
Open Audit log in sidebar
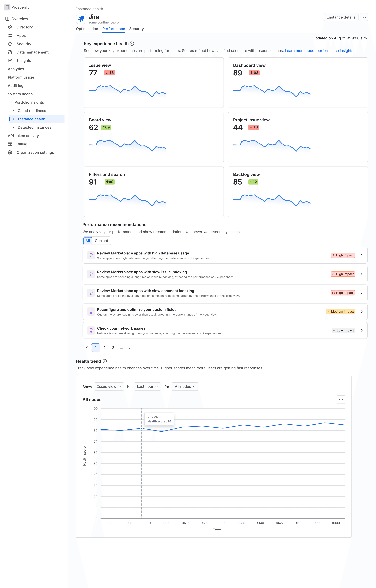click(x=16, y=86)
